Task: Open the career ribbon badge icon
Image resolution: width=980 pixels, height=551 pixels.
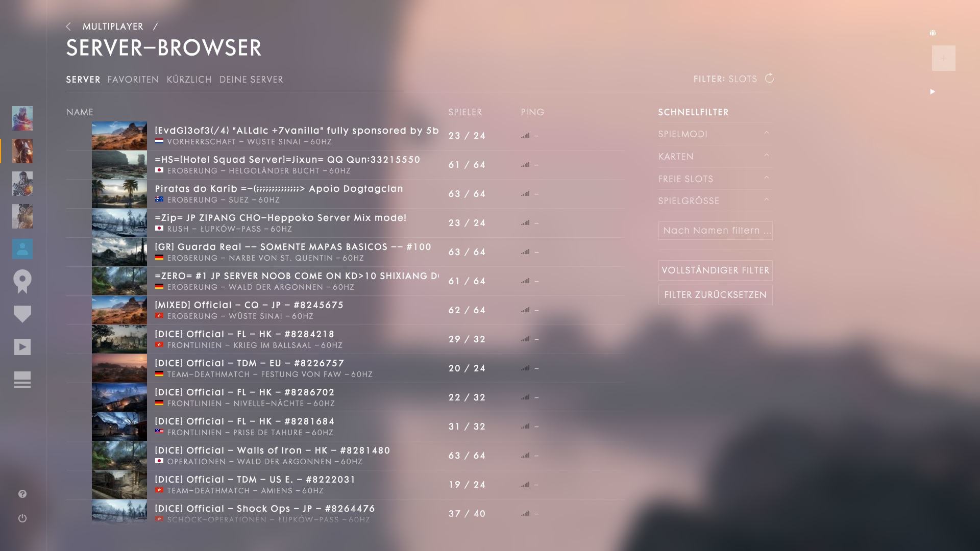Action: pos(22,282)
